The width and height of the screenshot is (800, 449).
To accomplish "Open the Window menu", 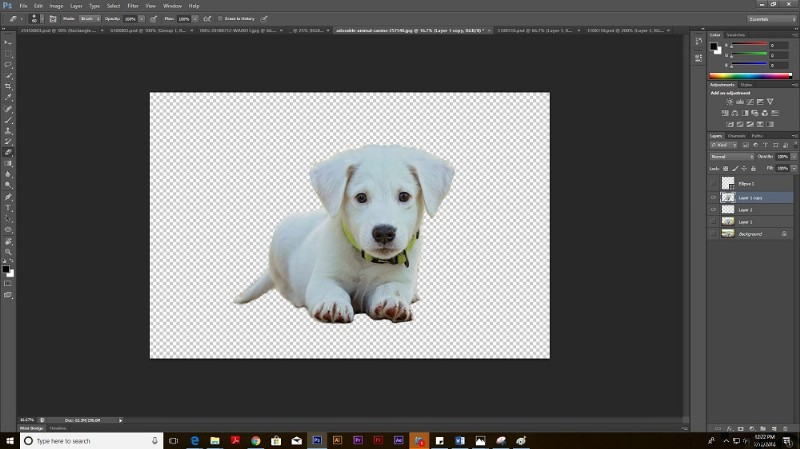I will click(x=172, y=6).
